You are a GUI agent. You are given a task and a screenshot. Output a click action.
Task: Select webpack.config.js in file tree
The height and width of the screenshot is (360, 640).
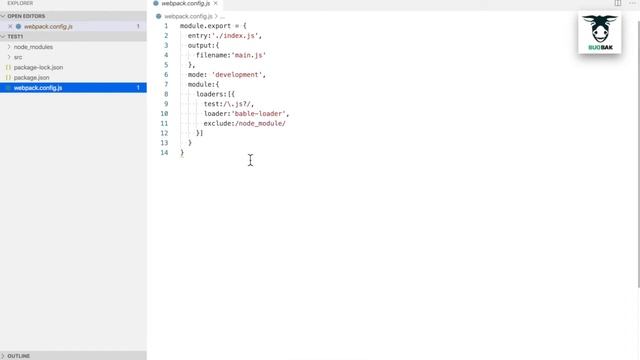73,88
